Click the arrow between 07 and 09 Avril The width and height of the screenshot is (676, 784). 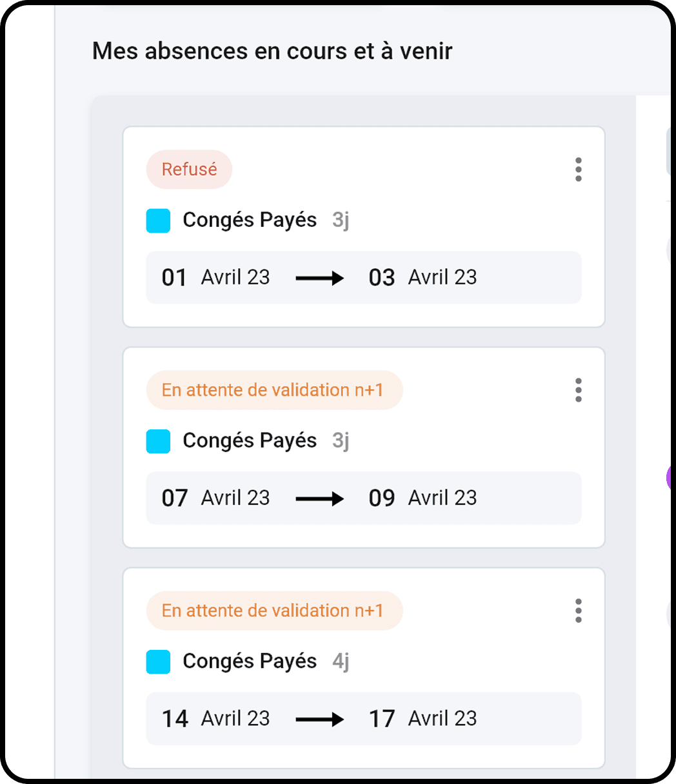click(319, 498)
